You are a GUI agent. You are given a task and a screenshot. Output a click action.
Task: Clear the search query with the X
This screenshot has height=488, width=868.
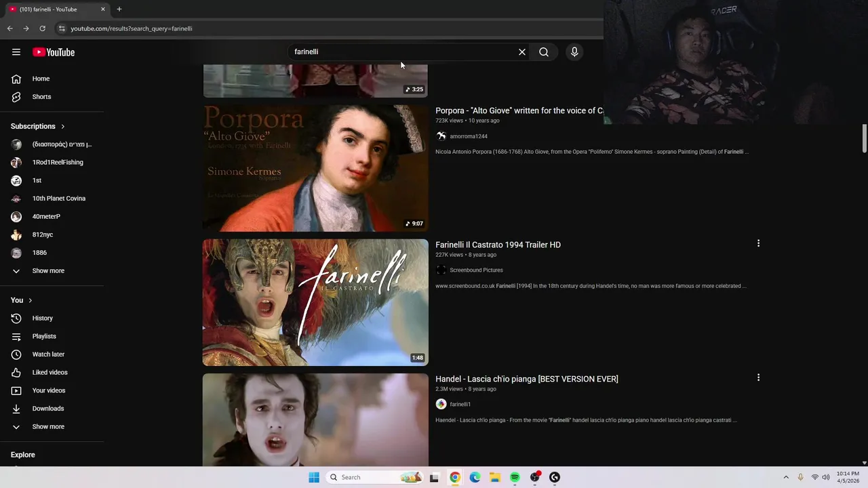tap(522, 52)
